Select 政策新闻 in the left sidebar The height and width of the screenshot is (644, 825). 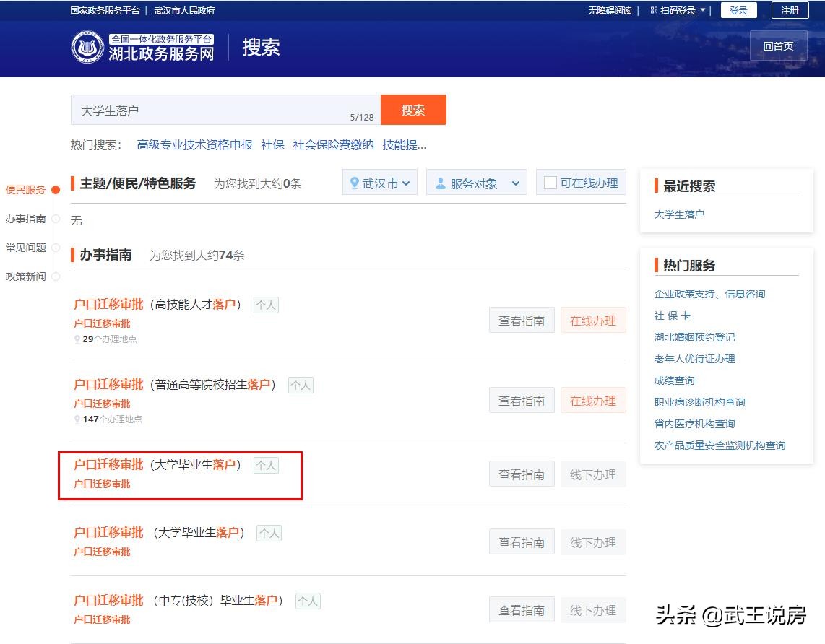tap(26, 276)
